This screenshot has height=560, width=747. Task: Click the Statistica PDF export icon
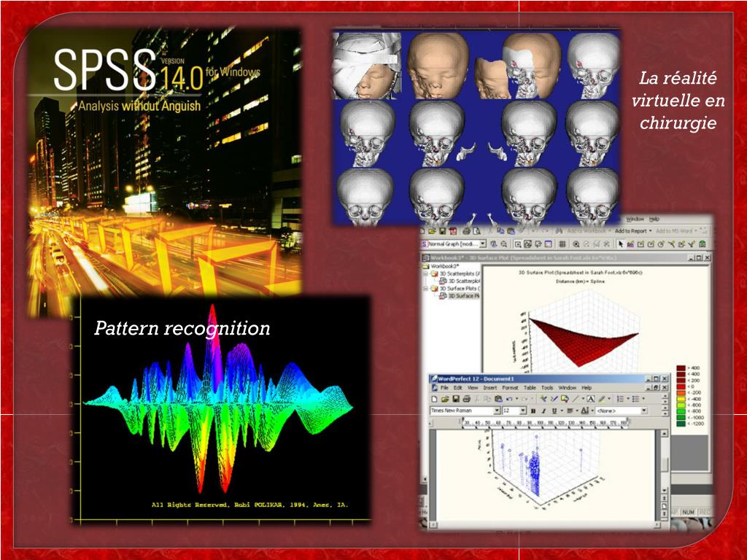click(452, 231)
